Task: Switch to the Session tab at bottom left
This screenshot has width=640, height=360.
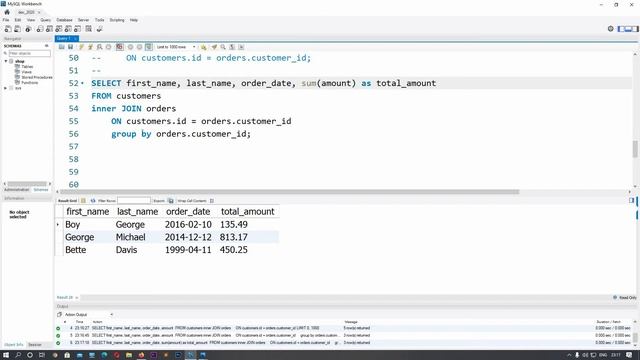Action: [35, 345]
